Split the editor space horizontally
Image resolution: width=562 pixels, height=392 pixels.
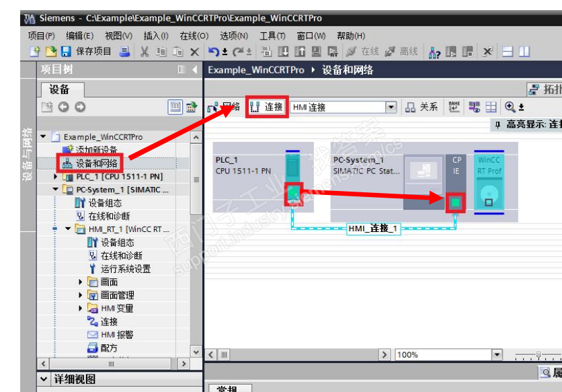[508, 52]
